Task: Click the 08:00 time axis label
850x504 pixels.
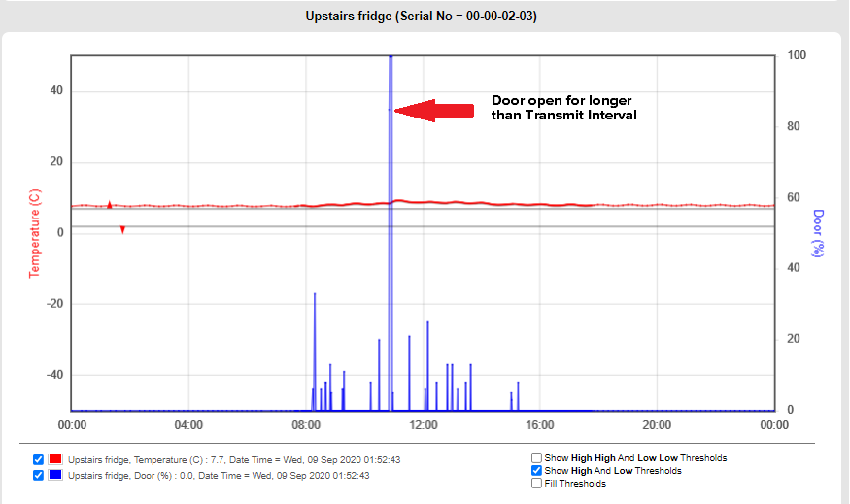Action: point(306,425)
